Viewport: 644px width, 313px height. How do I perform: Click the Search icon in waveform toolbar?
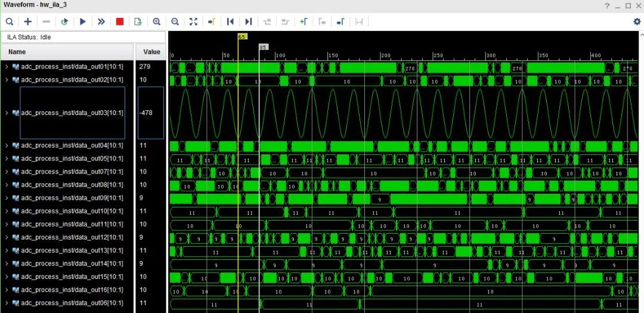pos(10,21)
